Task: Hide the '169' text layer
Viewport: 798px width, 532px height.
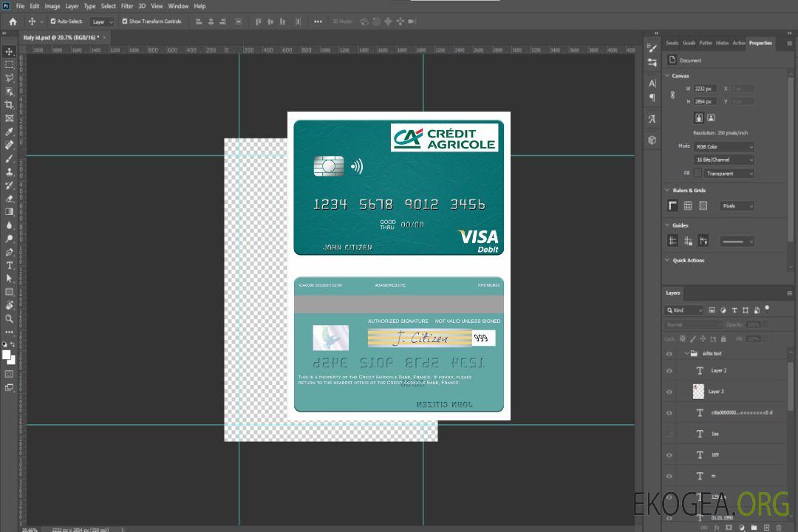Action: (669, 455)
